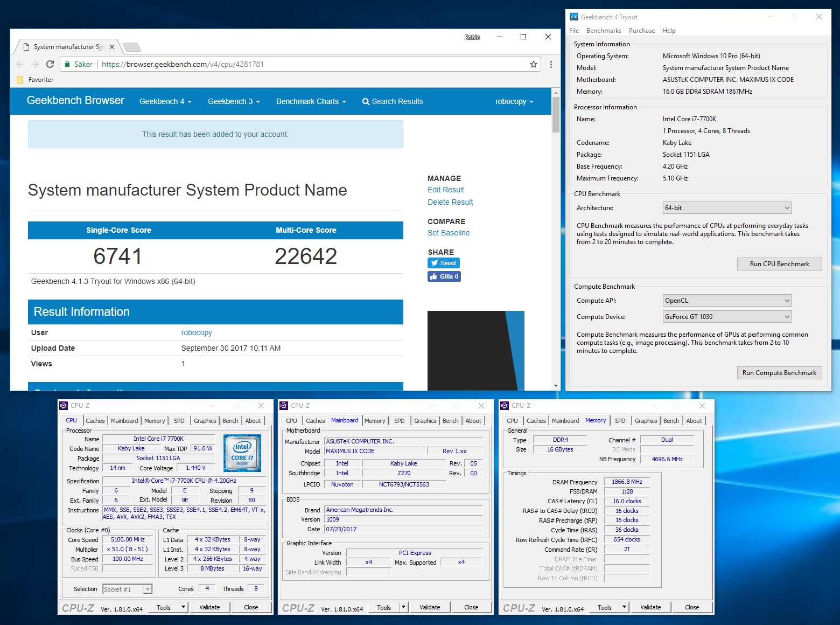Image resolution: width=840 pixels, height=625 pixels.
Task: Select the Memory tab in the Mainboard window
Action: (375, 421)
